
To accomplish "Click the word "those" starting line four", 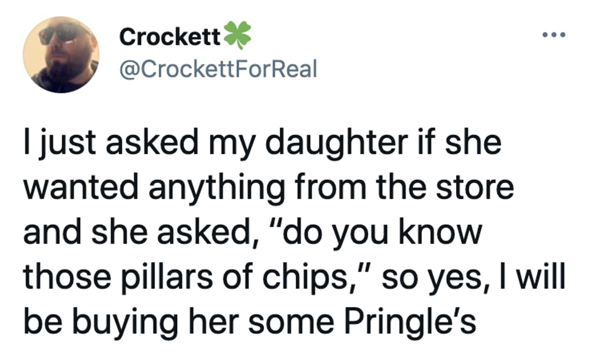I will (63, 278).
